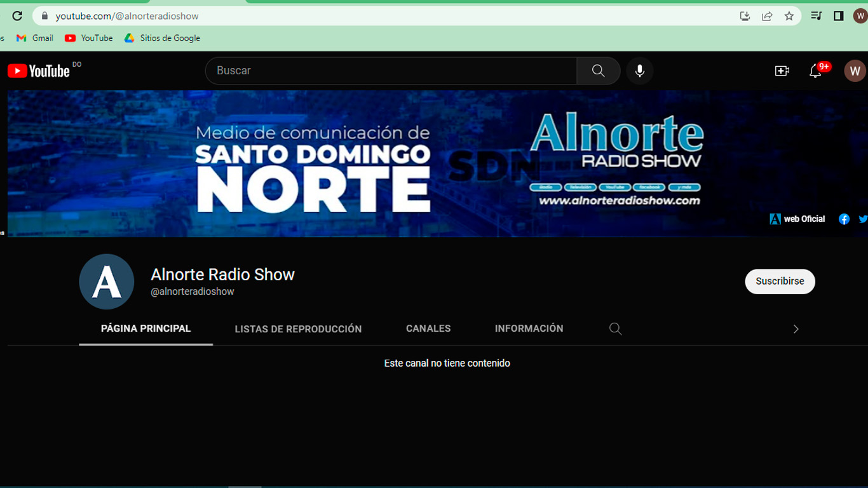Open the create video icon
The image size is (868, 488).
(x=782, y=71)
